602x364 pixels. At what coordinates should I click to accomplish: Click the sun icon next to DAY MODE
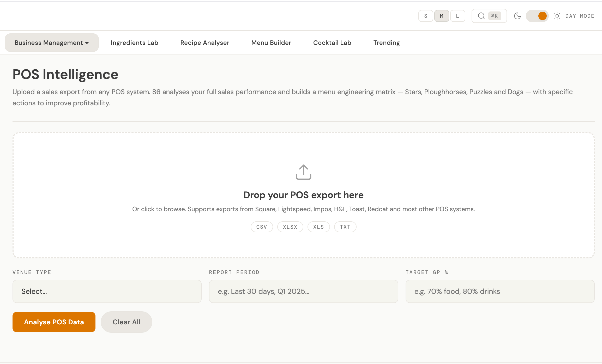coord(557,16)
